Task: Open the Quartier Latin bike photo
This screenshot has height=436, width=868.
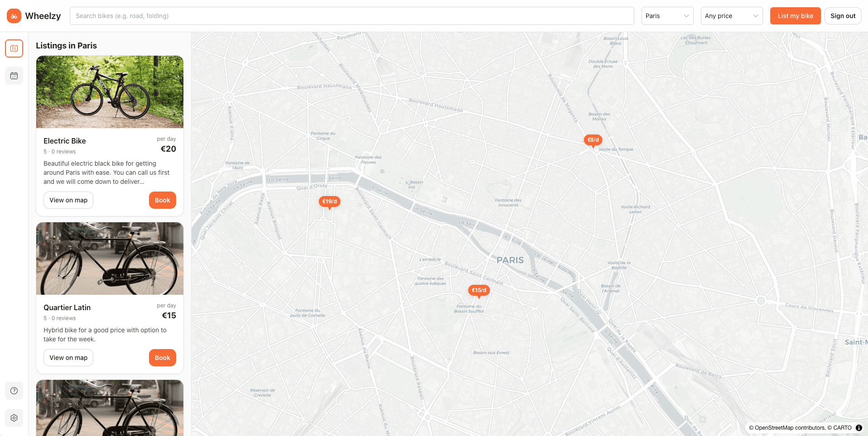Action: [110, 259]
